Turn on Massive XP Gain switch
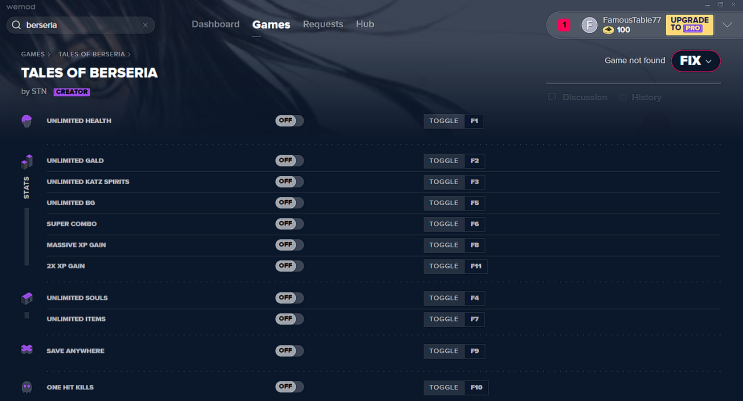Image resolution: width=743 pixels, height=401 pixels. coord(289,245)
